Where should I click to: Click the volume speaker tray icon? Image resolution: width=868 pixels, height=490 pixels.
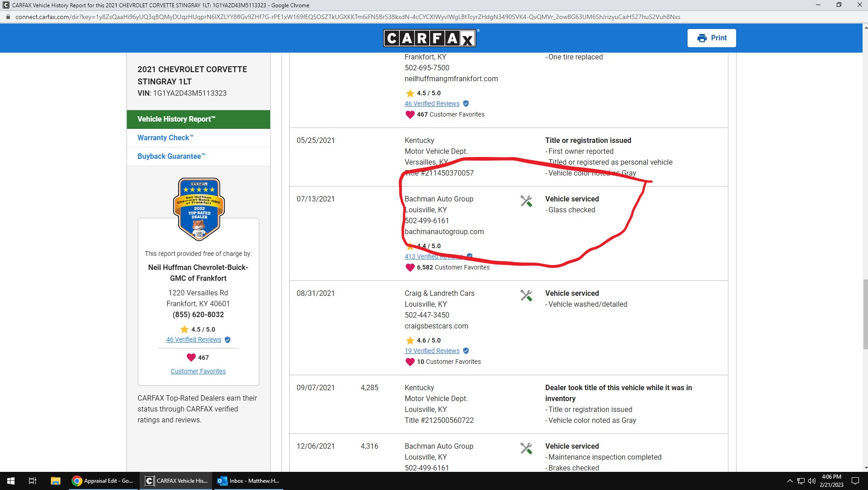(x=812, y=481)
